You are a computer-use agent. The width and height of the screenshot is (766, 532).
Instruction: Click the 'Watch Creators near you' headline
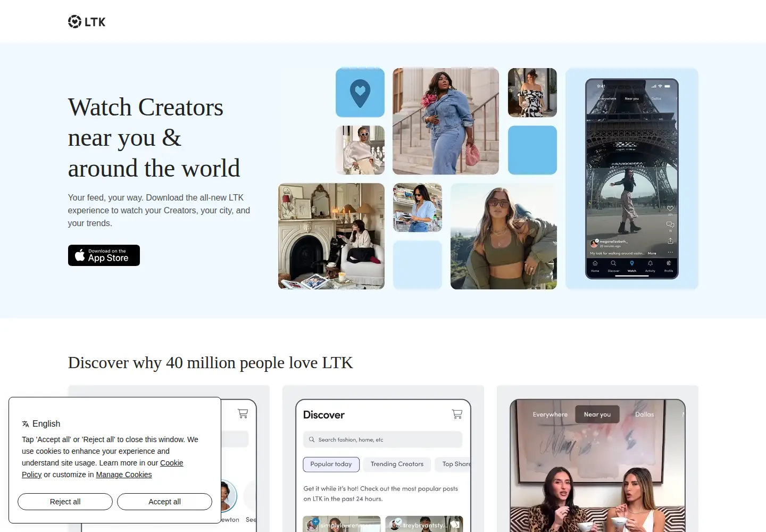click(x=154, y=138)
